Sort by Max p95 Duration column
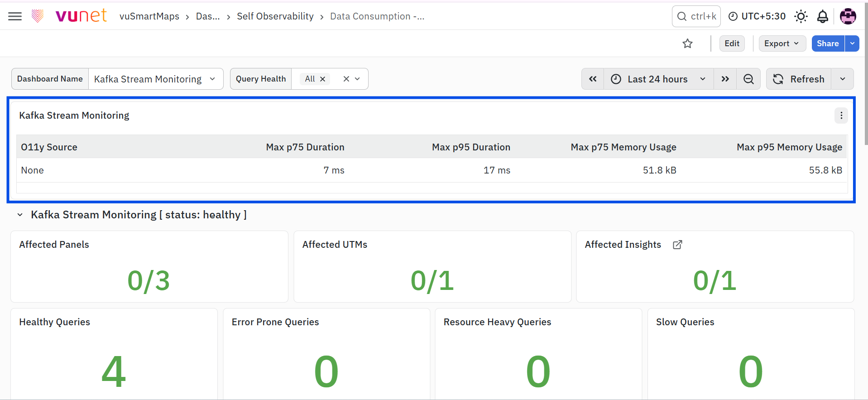Viewport: 868px width, 400px height. tap(471, 147)
